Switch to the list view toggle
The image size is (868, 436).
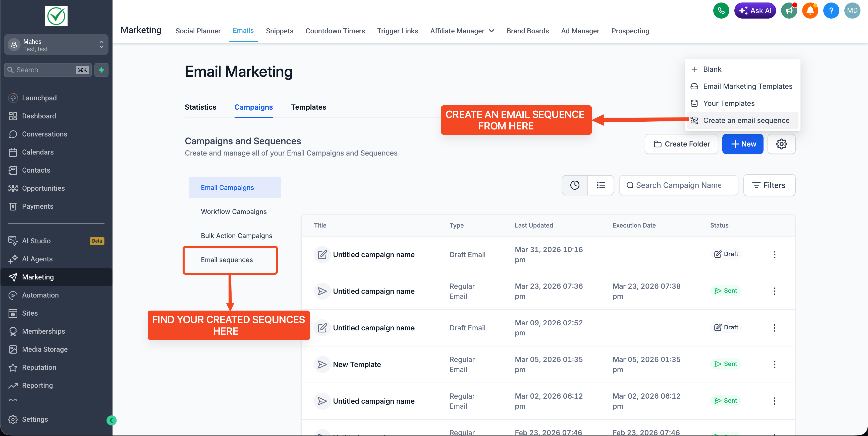(x=601, y=185)
